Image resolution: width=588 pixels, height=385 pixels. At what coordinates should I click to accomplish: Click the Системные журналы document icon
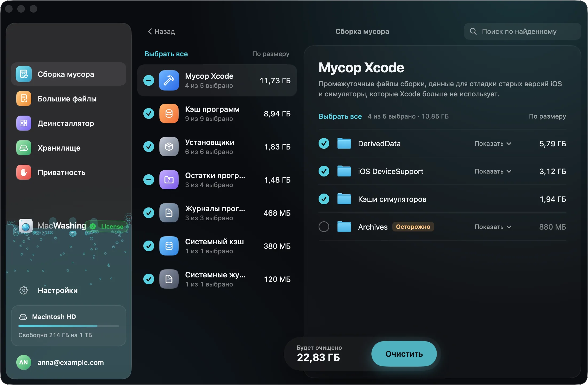[169, 279]
